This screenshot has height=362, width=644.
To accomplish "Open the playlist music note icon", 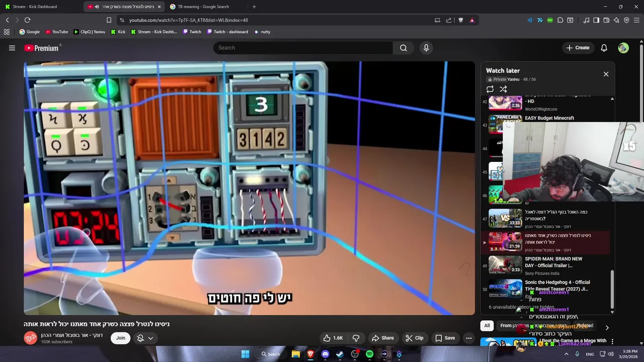I will [x=586, y=20].
